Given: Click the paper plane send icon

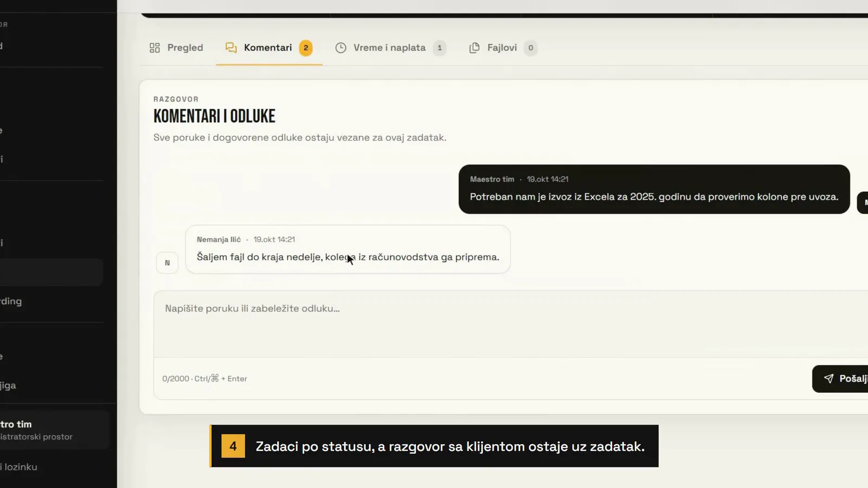Looking at the screenshot, I should [x=828, y=378].
